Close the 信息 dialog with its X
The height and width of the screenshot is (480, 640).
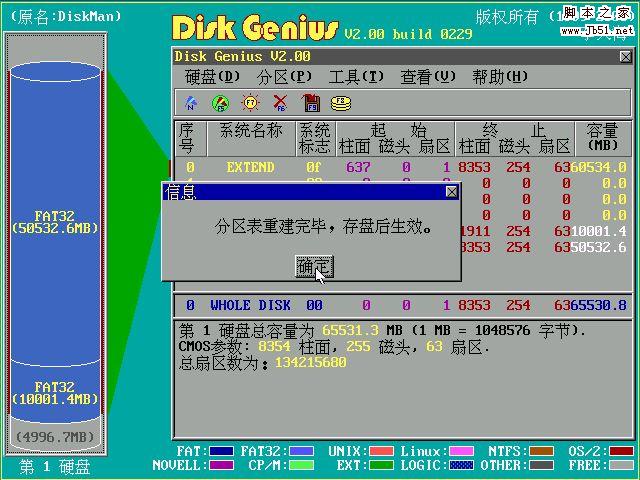point(451,191)
